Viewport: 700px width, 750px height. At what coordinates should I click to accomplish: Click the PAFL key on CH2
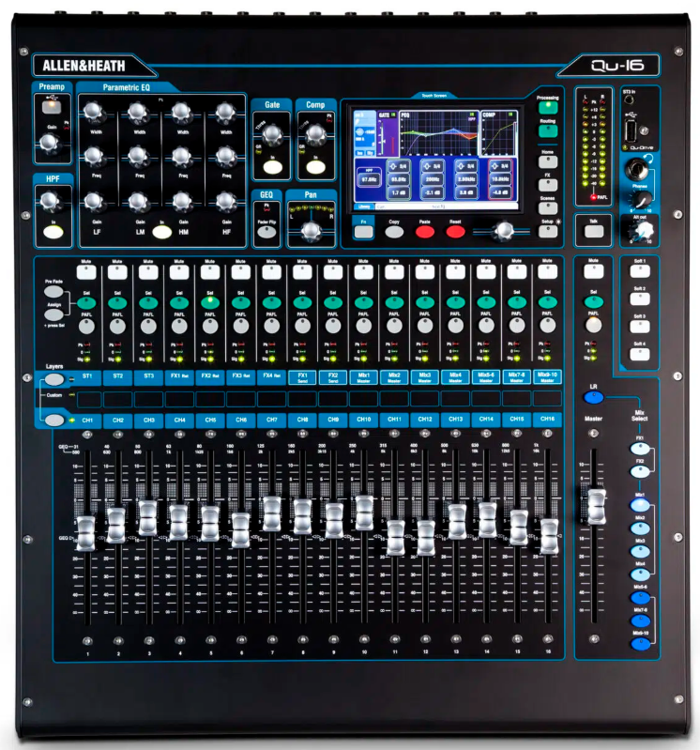[117, 327]
